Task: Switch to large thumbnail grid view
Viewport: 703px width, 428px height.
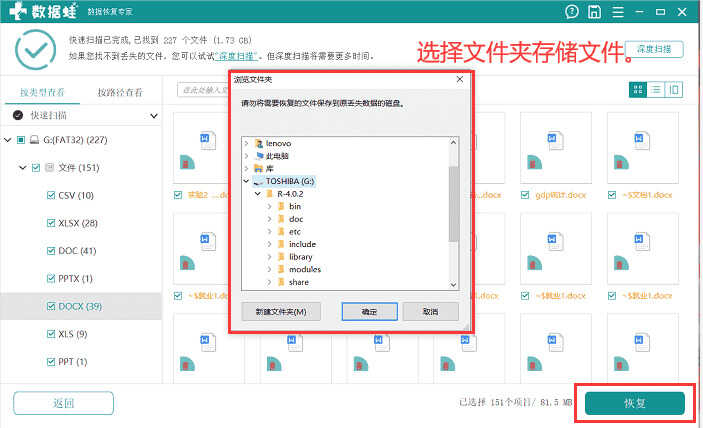Action: click(638, 90)
